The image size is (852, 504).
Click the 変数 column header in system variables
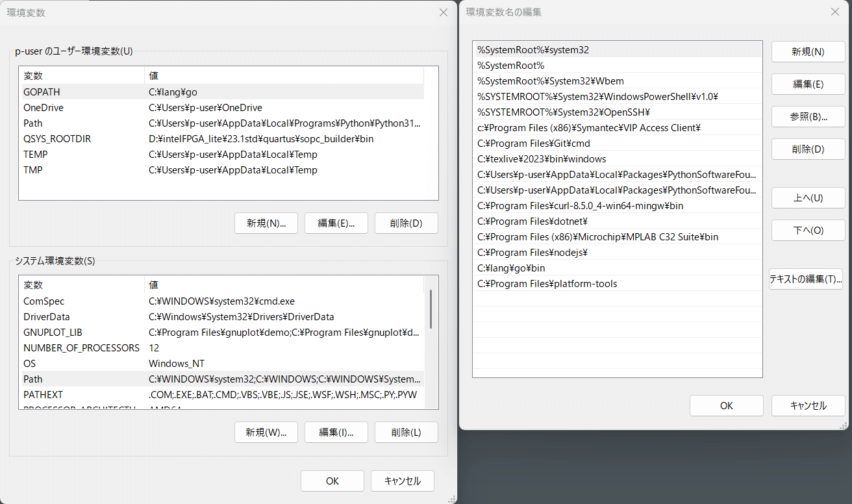pyautogui.click(x=82, y=285)
